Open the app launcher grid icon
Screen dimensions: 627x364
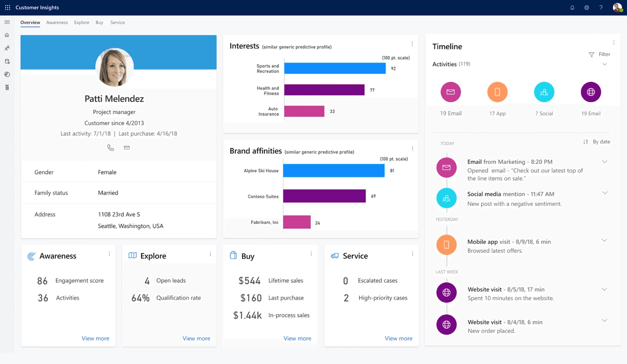[7, 7]
